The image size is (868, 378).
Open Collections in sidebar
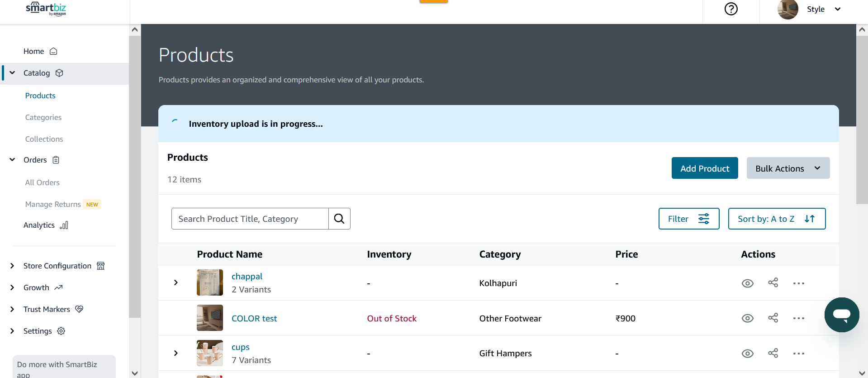pos(44,139)
